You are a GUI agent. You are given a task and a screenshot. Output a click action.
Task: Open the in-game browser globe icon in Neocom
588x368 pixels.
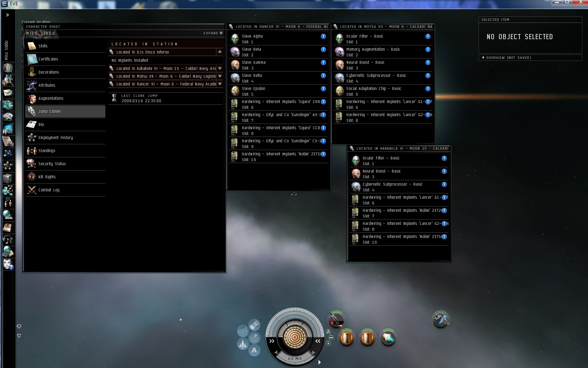[x=8, y=215]
